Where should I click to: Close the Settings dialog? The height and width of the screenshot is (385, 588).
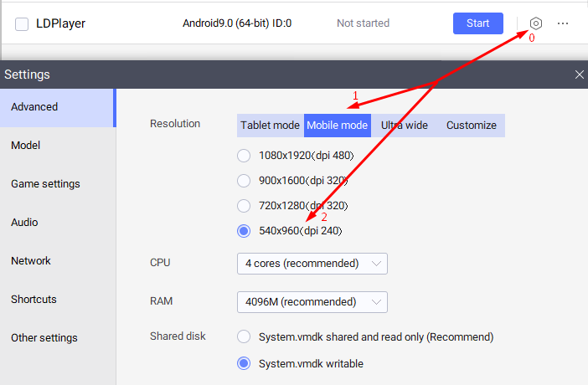pos(579,74)
